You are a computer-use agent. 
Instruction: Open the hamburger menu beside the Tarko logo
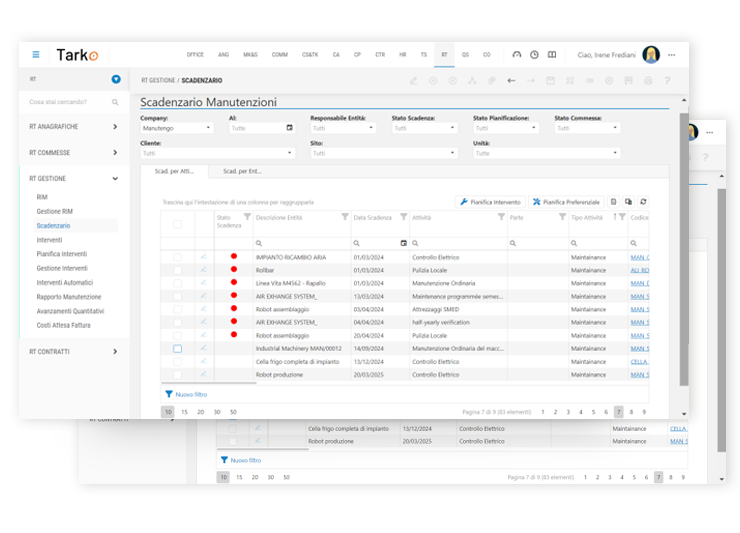coord(36,54)
